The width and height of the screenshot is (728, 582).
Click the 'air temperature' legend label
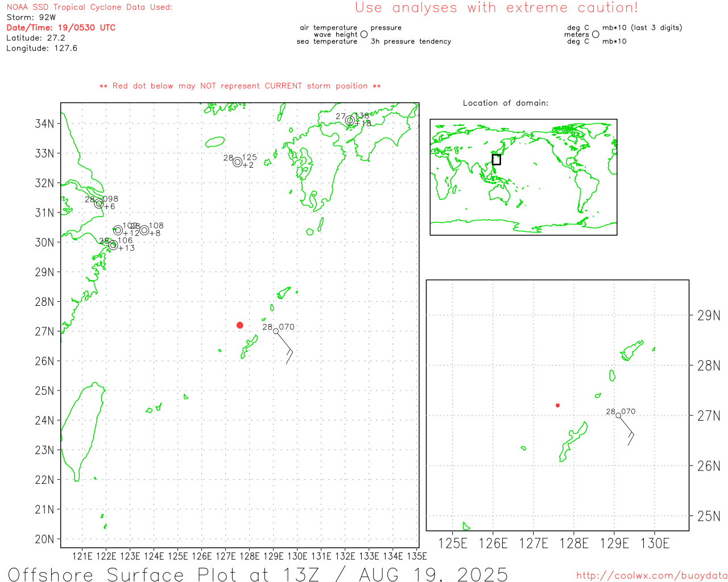329,27
